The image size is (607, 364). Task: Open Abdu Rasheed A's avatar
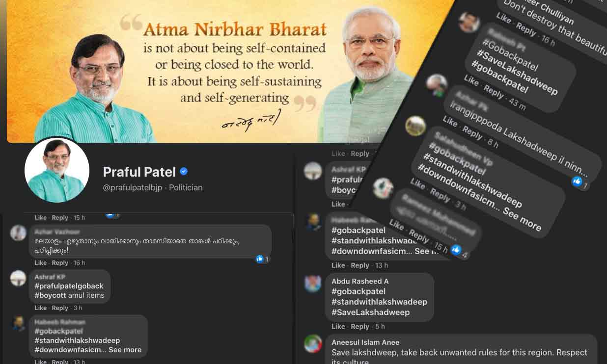tap(313, 284)
